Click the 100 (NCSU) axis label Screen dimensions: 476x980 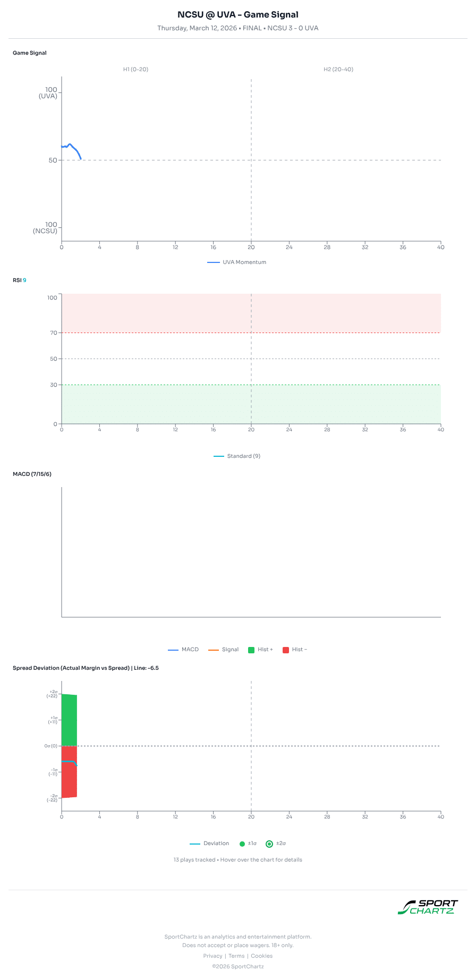(45, 228)
